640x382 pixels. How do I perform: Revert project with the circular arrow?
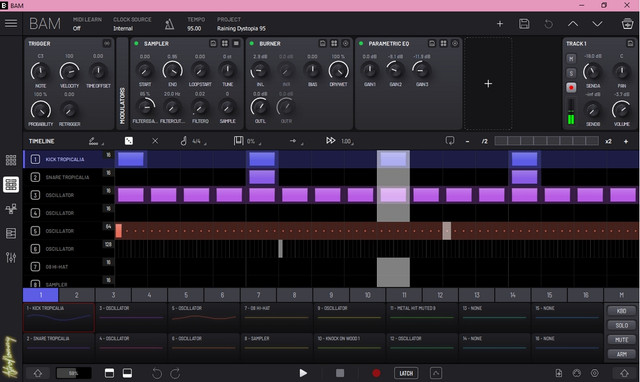[x=549, y=24]
